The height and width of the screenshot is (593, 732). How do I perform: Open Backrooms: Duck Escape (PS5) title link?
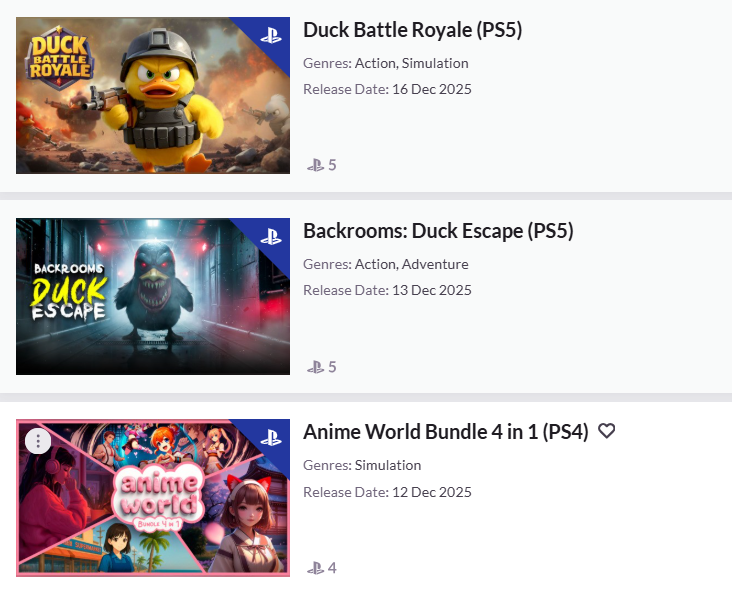pos(438,231)
